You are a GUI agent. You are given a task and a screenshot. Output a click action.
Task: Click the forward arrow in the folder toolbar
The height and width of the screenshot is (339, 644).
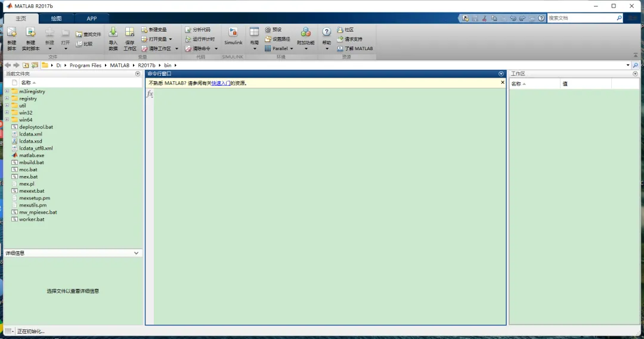[x=17, y=65]
